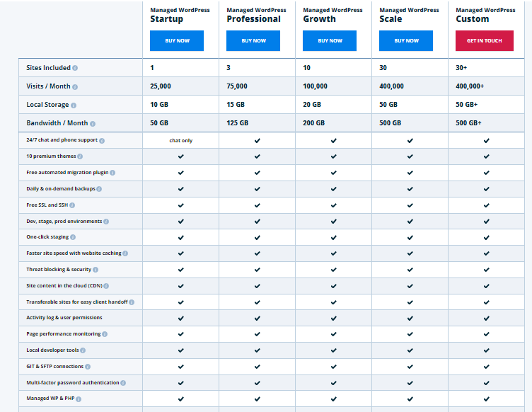This screenshot has width=532, height=412.
Task: Open info icon for Free automated migration plugin
Action: (x=112, y=173)
